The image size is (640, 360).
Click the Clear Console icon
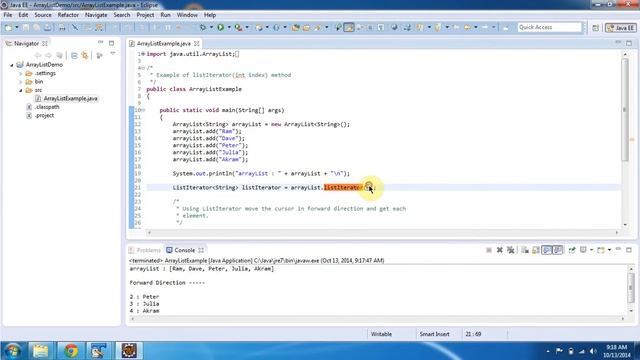click(x=525, y=250)
